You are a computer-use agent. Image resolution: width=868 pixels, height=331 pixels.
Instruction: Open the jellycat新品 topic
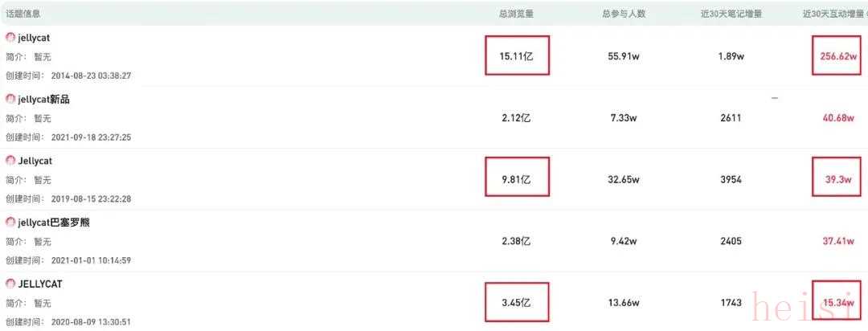[49, 99]
